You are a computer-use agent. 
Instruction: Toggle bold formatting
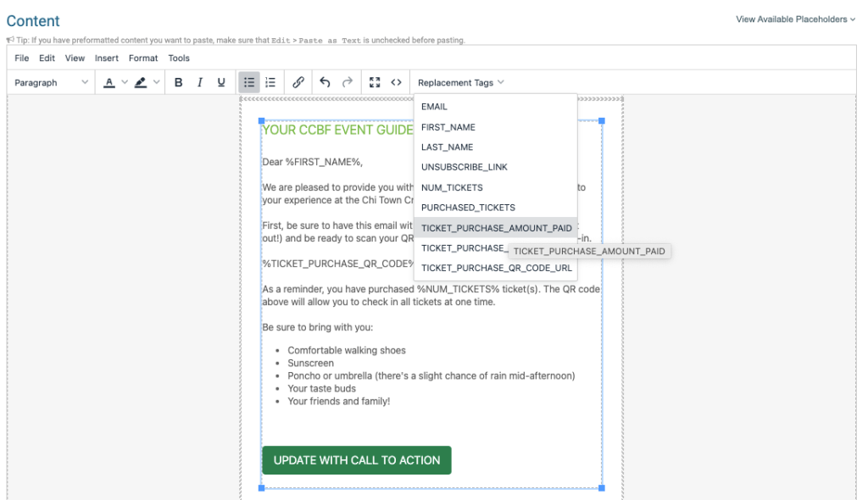(178, 82)
